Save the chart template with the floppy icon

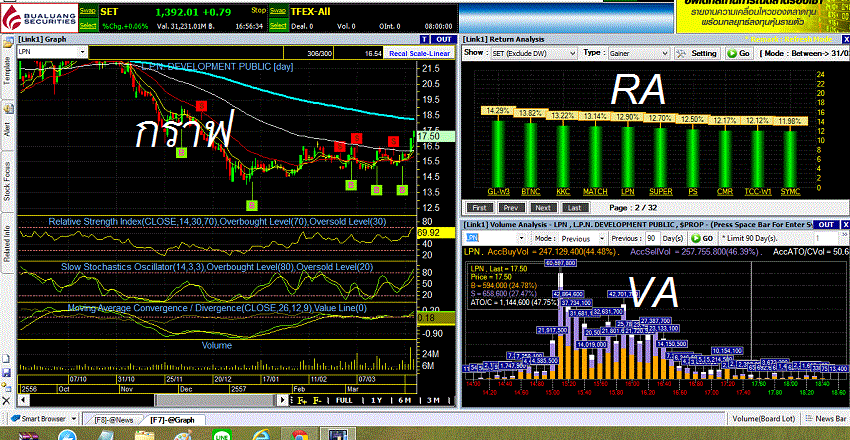coord(6,373)
